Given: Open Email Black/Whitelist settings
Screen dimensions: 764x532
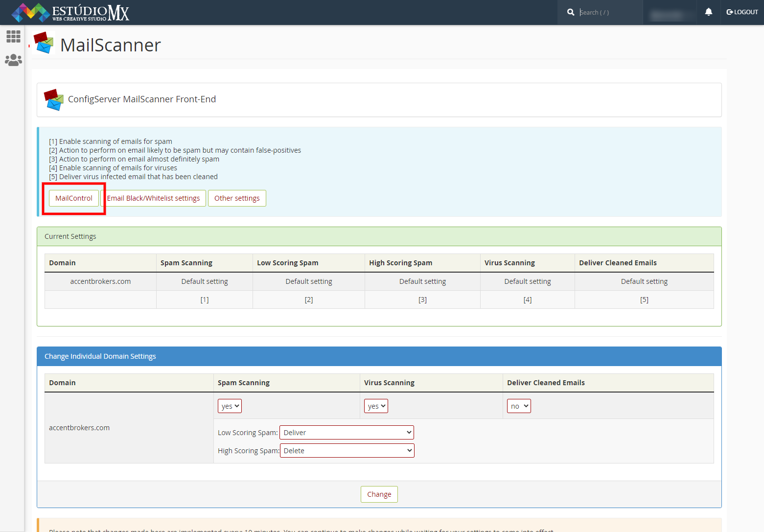Looking at the screenshot, I should click(x=153, y=198).
